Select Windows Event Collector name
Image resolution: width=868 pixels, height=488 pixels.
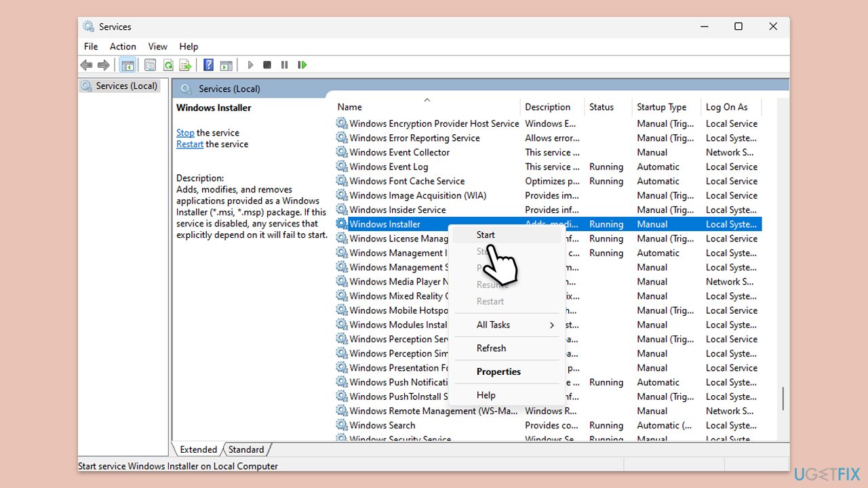click(399, 152)
